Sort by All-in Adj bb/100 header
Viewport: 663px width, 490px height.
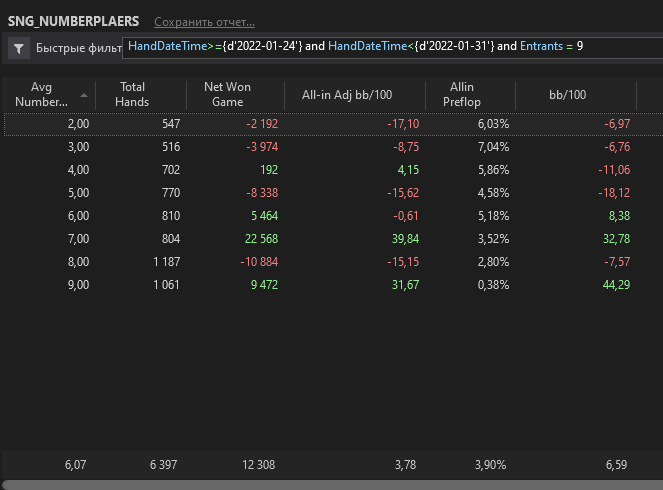point(347,95)
